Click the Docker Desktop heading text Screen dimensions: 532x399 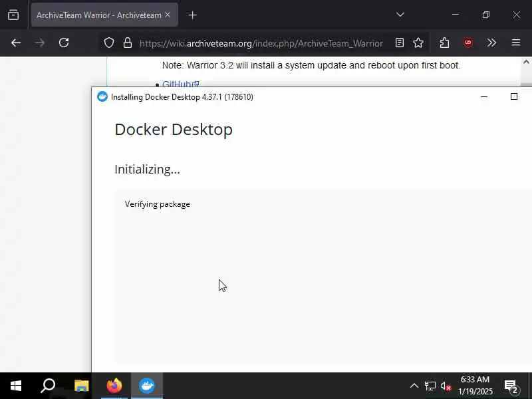coord(174,130)
